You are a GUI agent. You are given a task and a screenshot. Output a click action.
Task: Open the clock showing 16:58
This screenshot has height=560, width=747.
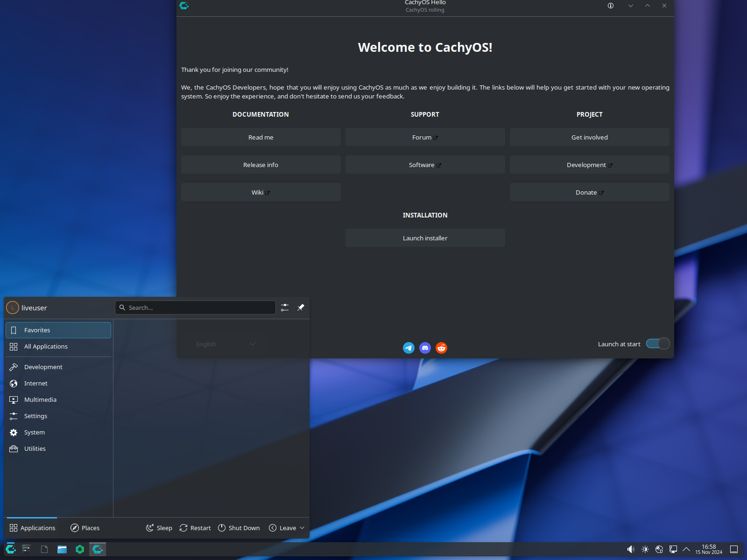tap(709, 549)
